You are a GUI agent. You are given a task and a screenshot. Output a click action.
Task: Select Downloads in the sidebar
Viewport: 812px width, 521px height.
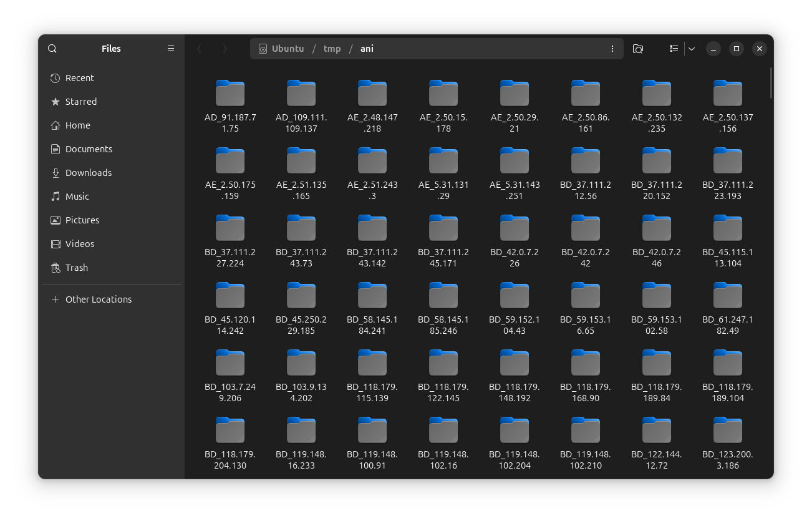tap(88, 173)
